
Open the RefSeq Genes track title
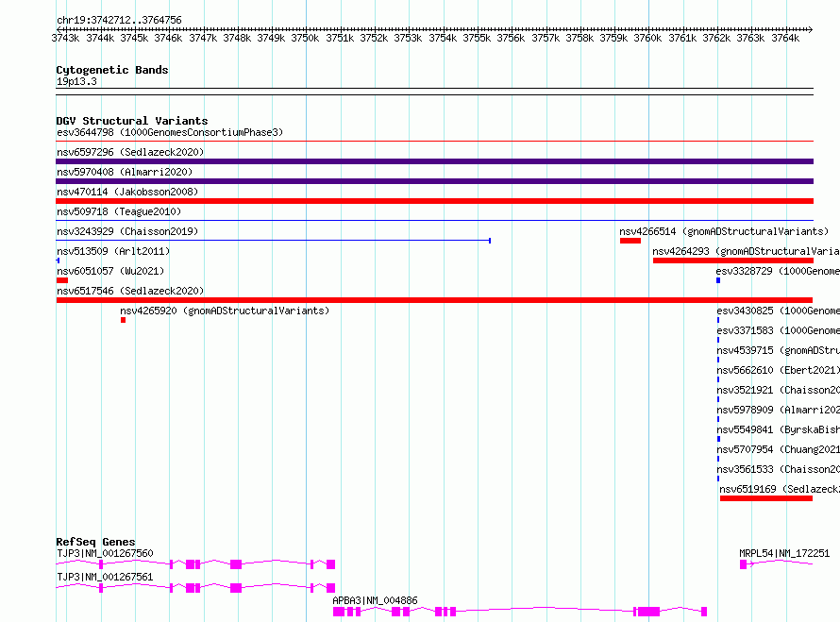tap(95, 542)
